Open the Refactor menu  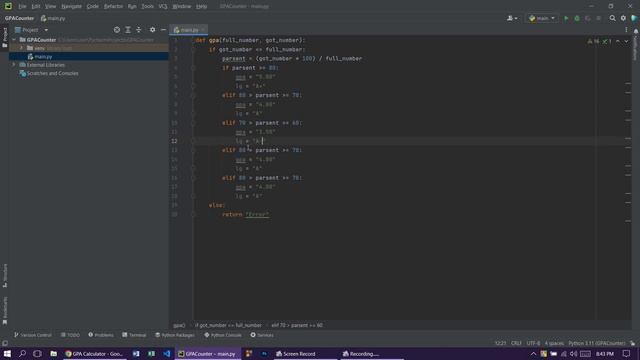click(x=113, y=7)
